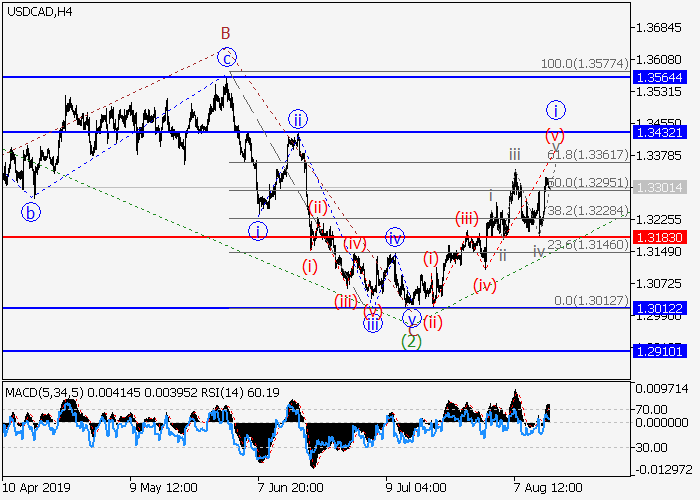This screenshot has width=700, height=500.
Task: Select the 61.8 Fibonacci level label
Action: pyautogui.click(x=588, y=155)
